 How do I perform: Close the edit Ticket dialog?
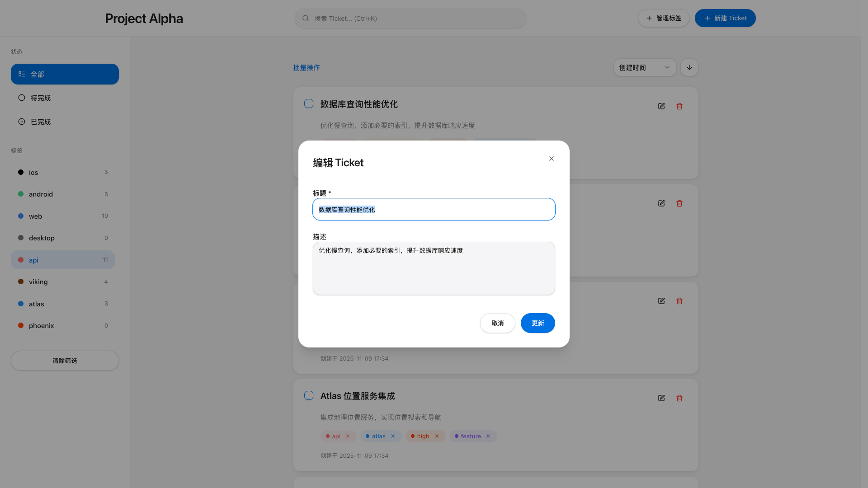[551, 159]
